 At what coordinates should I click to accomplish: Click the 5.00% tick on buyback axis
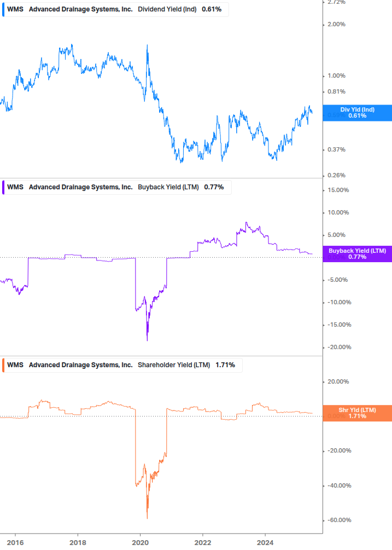coord(336,235)
